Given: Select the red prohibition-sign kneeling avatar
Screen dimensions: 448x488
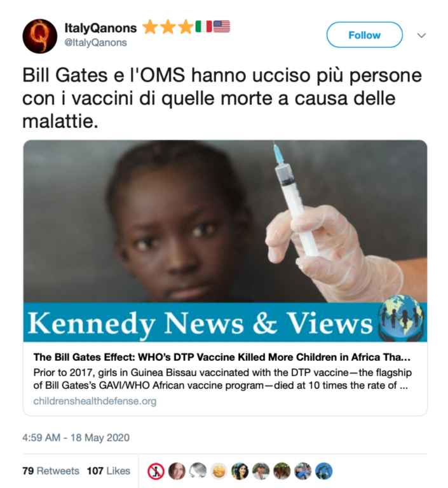Looking at the screenshot, I should 156,471.
